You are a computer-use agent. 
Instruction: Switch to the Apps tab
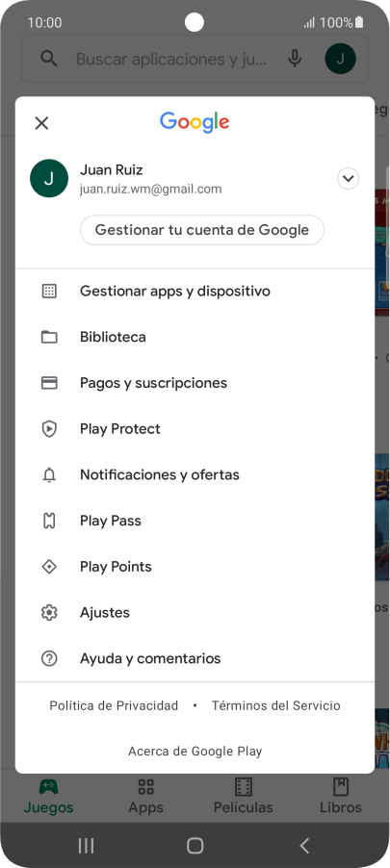click(145, 796)
